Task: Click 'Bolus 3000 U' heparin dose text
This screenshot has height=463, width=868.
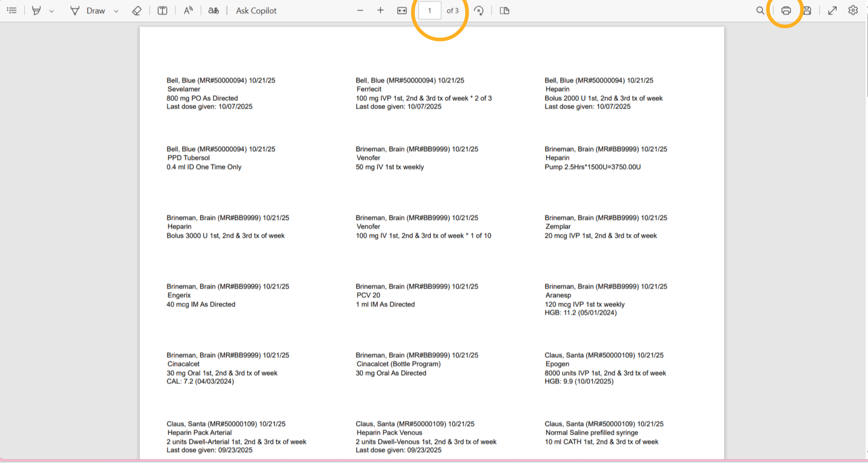Action: pyautogui.click(x=187, y=235)
